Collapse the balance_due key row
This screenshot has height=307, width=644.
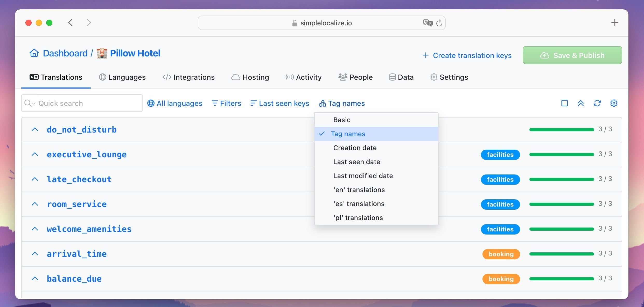35,279
